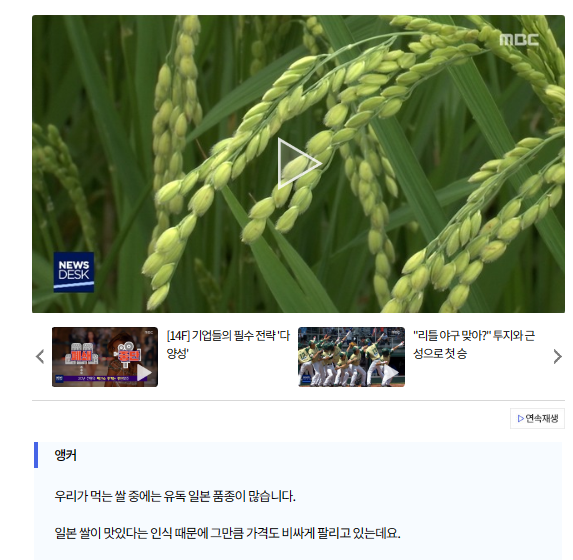Image resolution: width=573 pixels, height=560 pixels.
Task: Click the 앵커 section heading
Action: [65, 455]
